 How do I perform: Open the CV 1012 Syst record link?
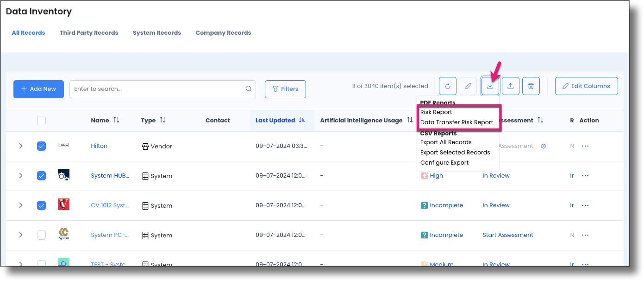pos(110,205)
